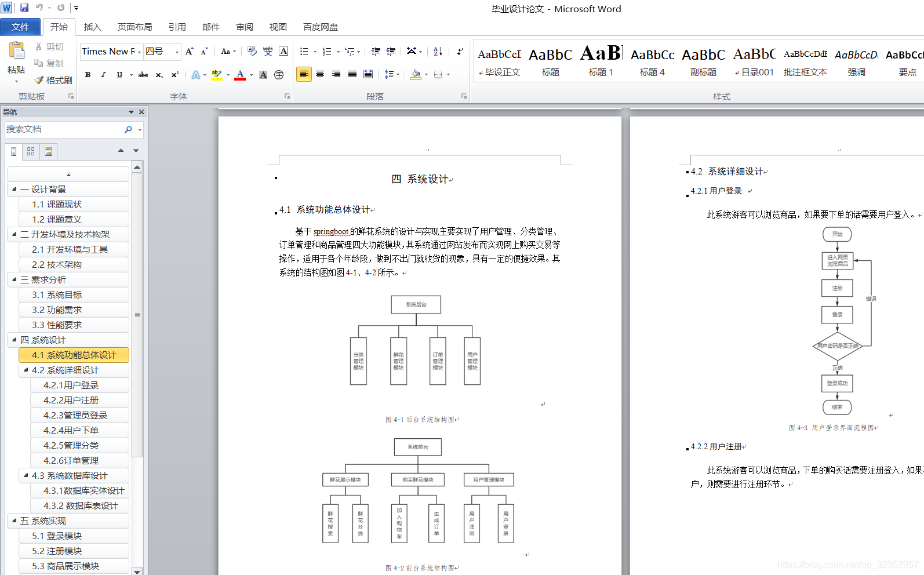Toggle Superscript formatting

[x=174, y=75]
